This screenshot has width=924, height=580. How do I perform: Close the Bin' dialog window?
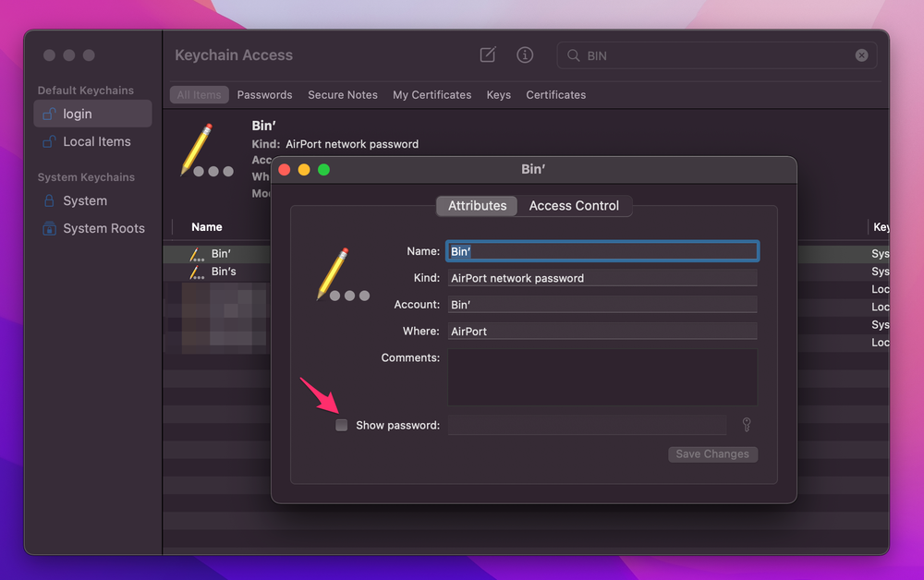[285, 170]
